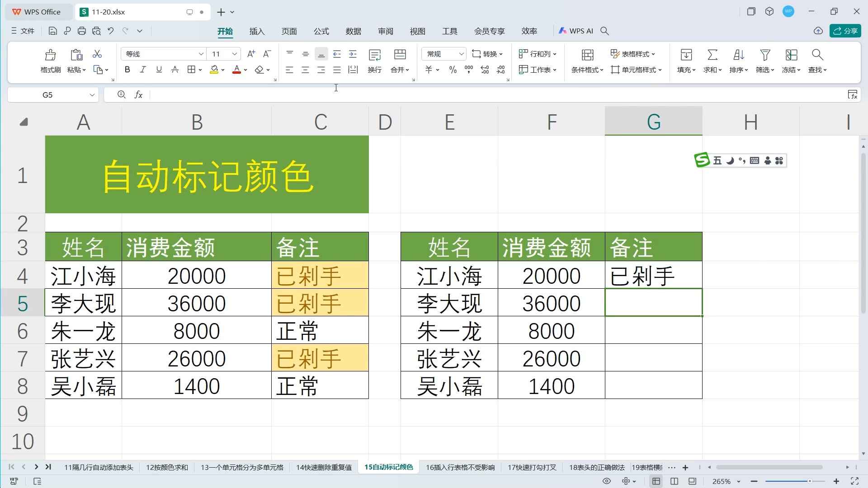The width and height of the screenshot is (868, 488).
Task: Click the Paste clipboard icon
Action: click(x=76, y=55)
